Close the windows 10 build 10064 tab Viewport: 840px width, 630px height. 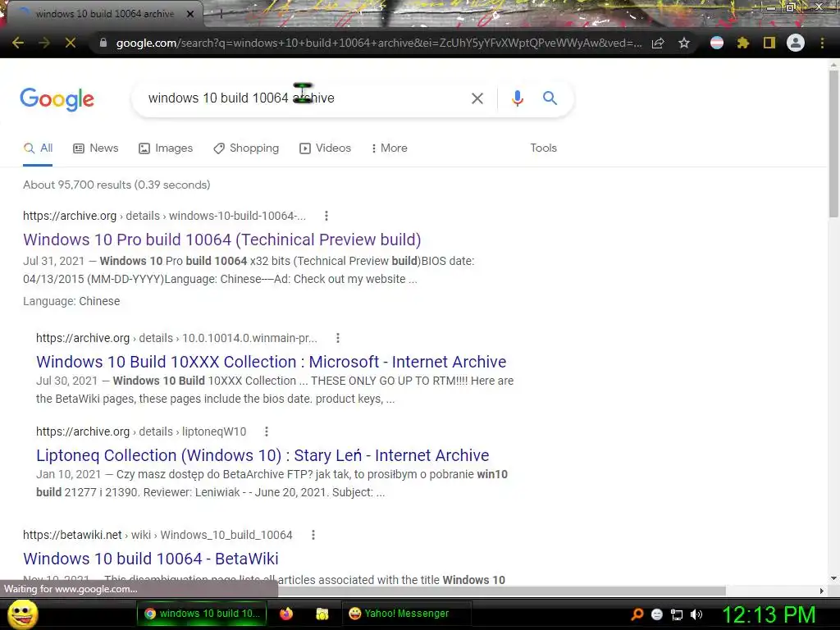tap(190, 14)
